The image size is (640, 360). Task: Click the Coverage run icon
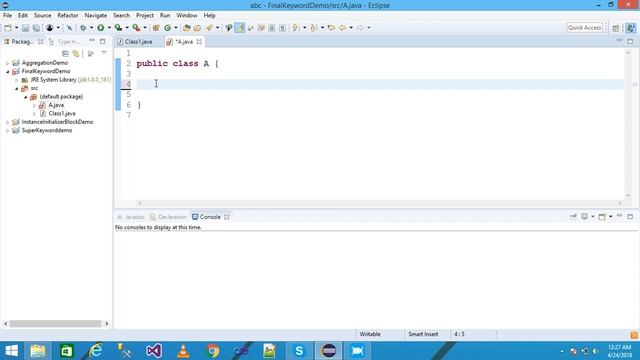tap(118, 28)
